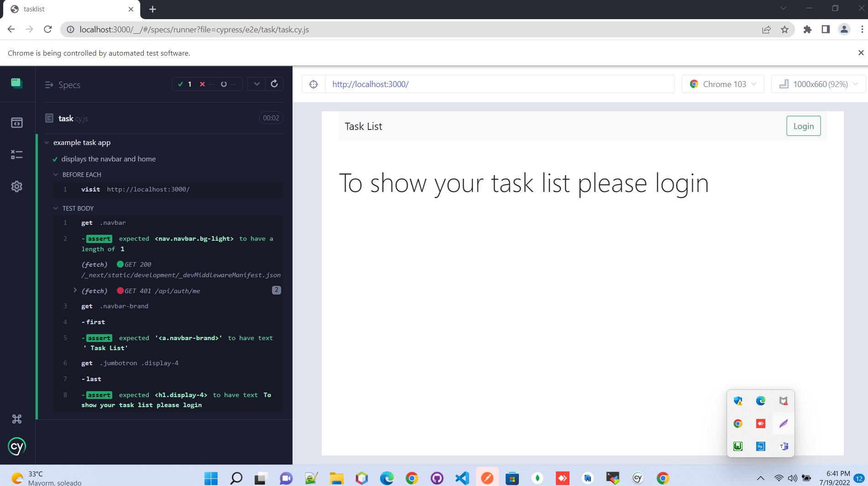Open the Runs list sidebar icon
Screen dimensions: 868x486
pos(17,155)
